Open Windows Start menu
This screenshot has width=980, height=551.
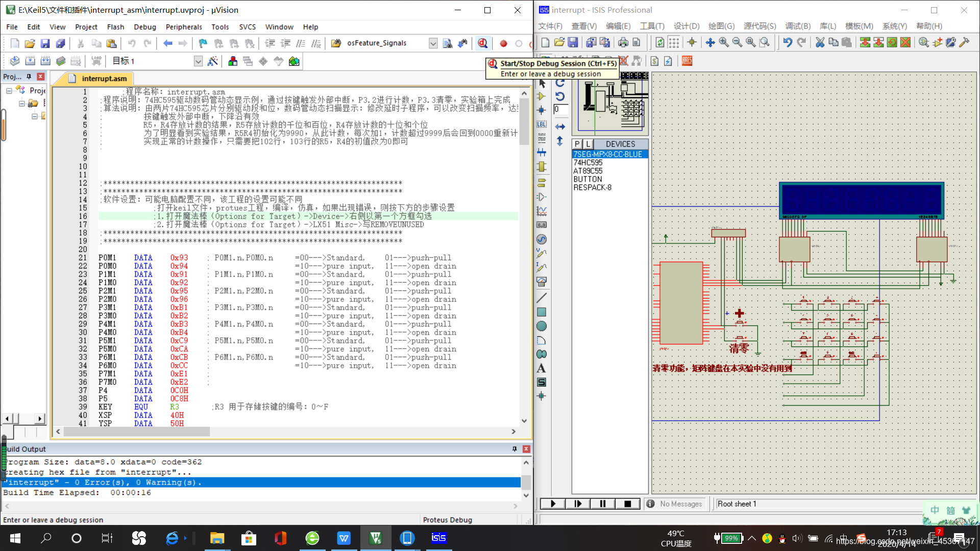[x=15, y=538]
